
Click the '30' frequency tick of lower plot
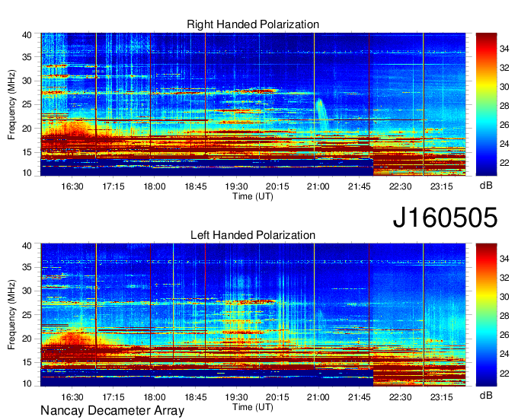click(x=27, y=291)
